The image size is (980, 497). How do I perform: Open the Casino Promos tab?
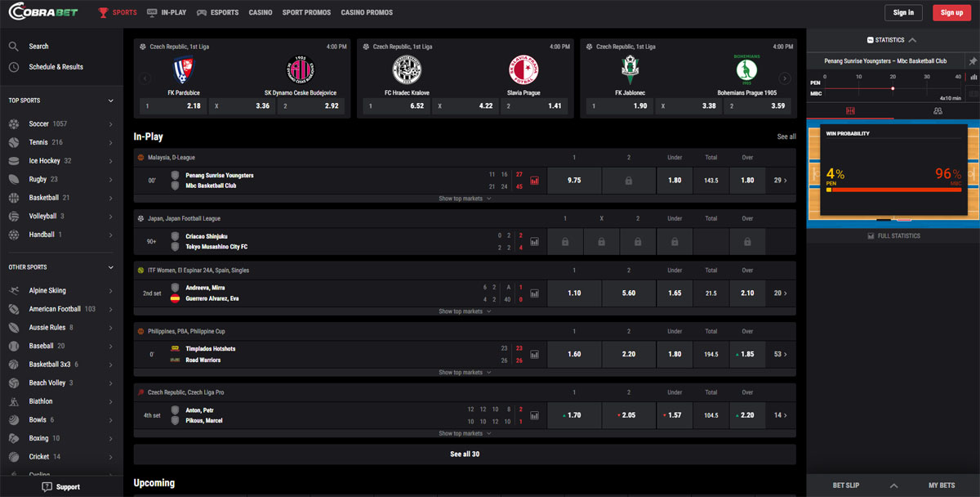coord(367,12)
